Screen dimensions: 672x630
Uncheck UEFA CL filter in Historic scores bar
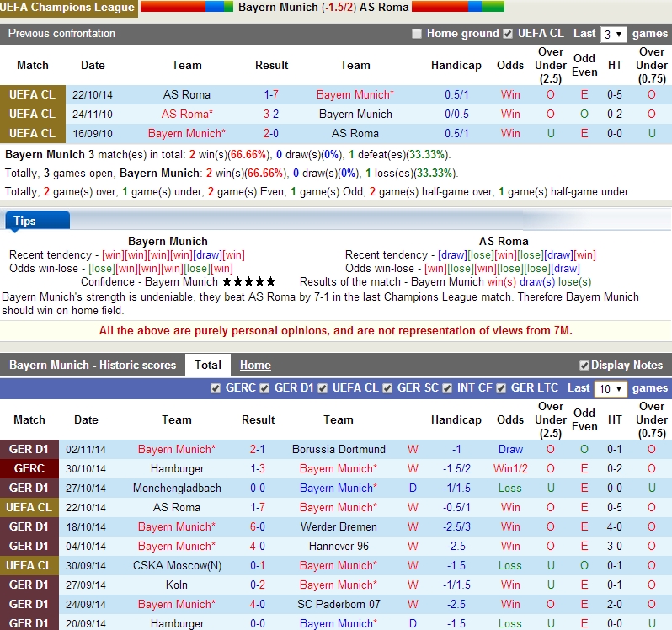coord(323,388)
